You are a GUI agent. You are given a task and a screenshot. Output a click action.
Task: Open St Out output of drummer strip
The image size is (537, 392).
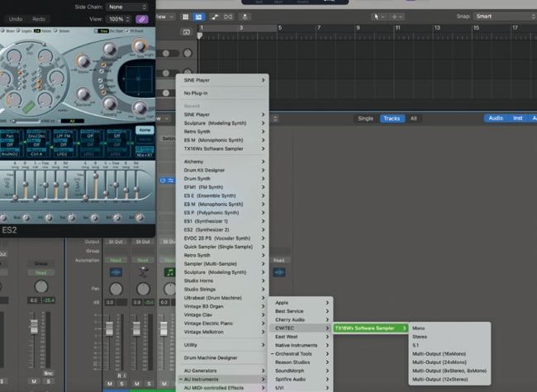click(x=143, y=242)
